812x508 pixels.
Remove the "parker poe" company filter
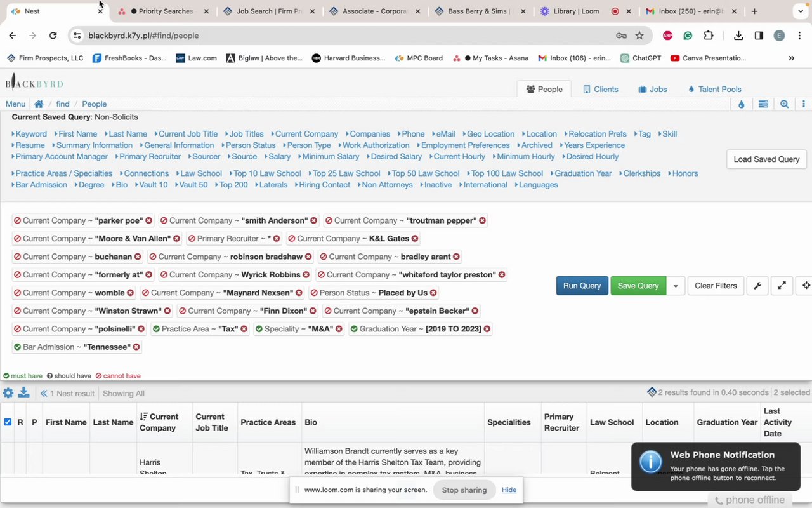[148, 220]
